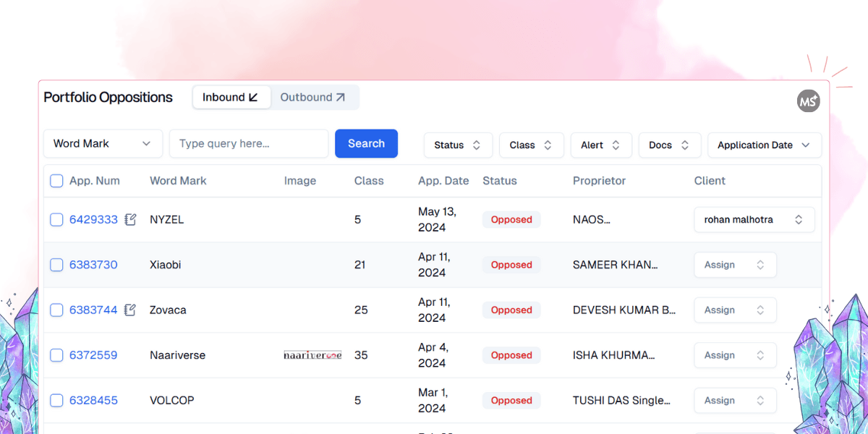Click the Type query here search field
868x434 pixels.
[x=248, y=144]
